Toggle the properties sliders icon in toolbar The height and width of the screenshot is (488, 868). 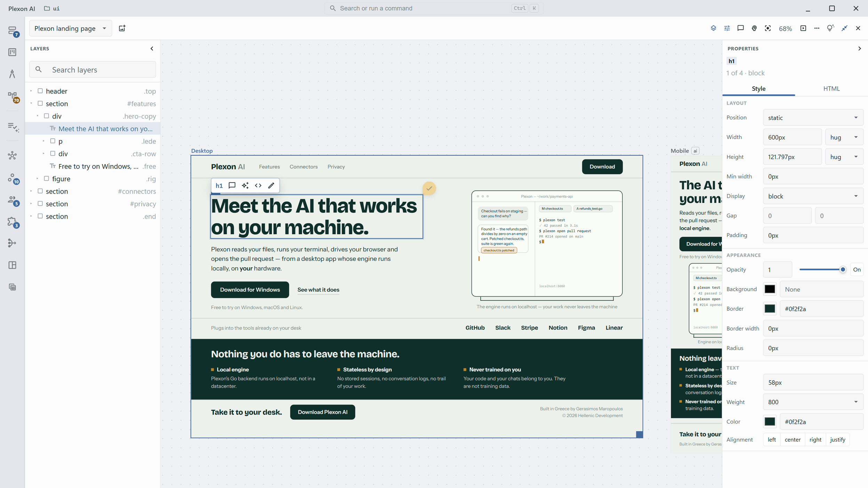[727, 28]
